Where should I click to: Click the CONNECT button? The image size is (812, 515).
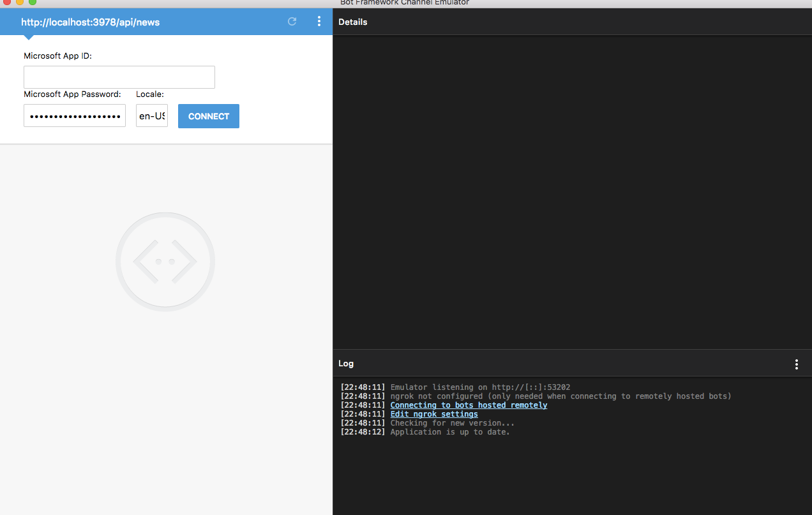(x=209, y=116)
